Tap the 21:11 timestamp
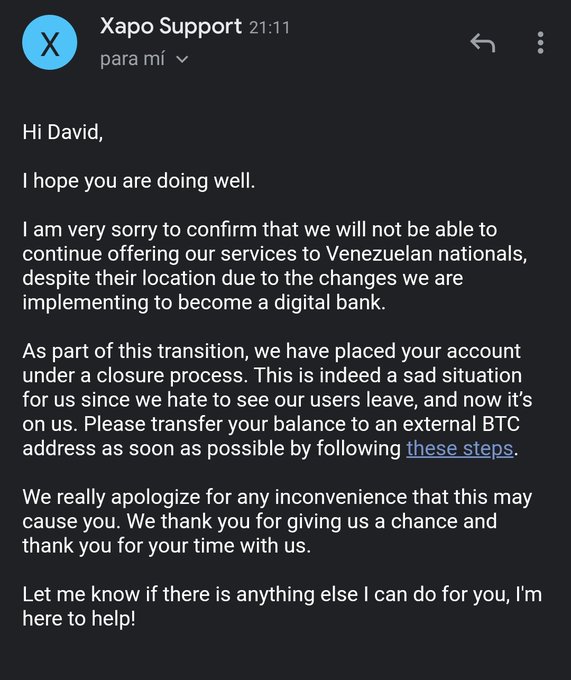 pos(269,28)
